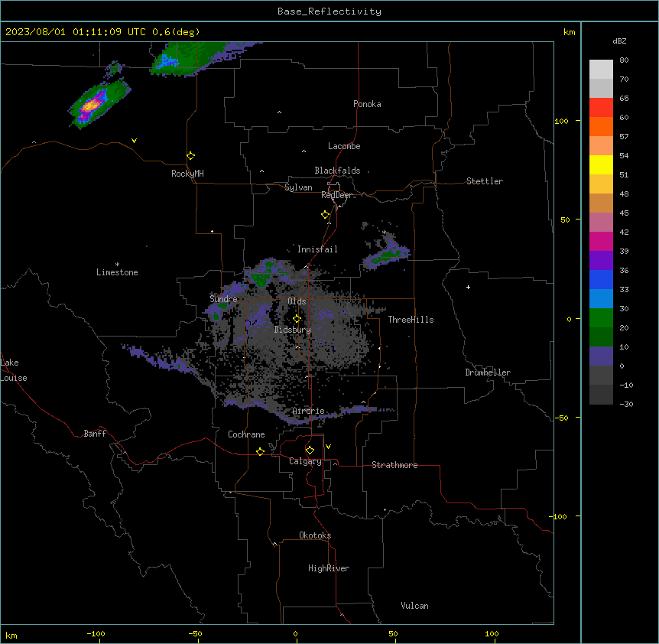Click the Ponoka city label
659x644 pixels.
(x=367, y=104)
